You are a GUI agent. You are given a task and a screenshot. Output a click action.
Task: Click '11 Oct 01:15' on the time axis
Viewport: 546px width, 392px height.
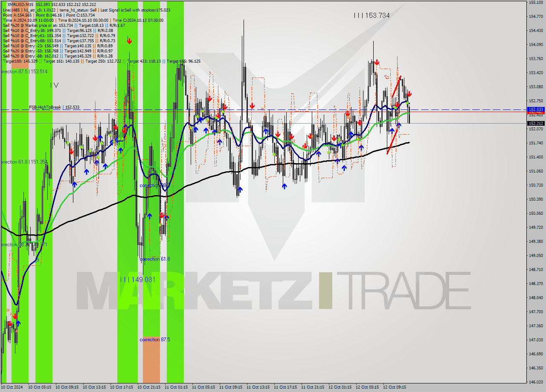click(x=176, y=387)
